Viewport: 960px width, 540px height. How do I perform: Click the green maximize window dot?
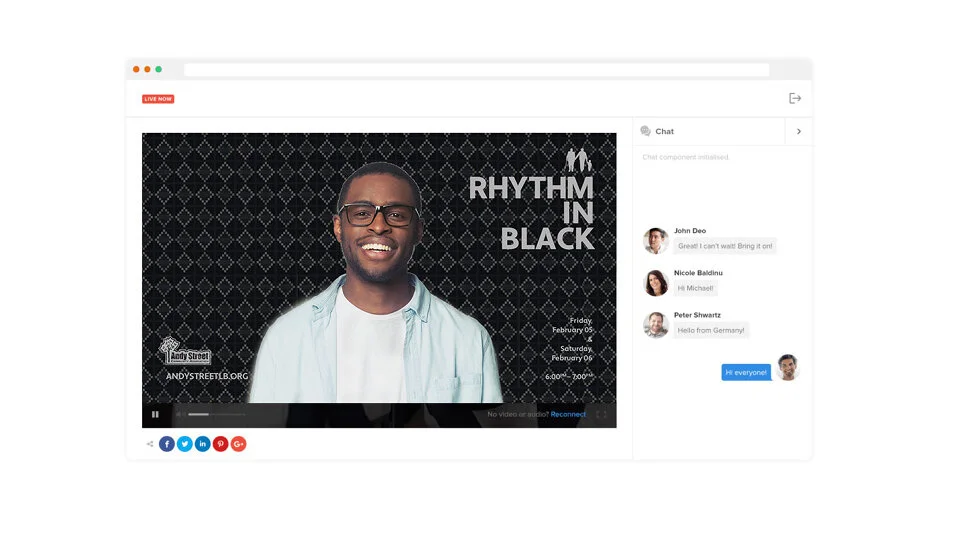point(159,69)
